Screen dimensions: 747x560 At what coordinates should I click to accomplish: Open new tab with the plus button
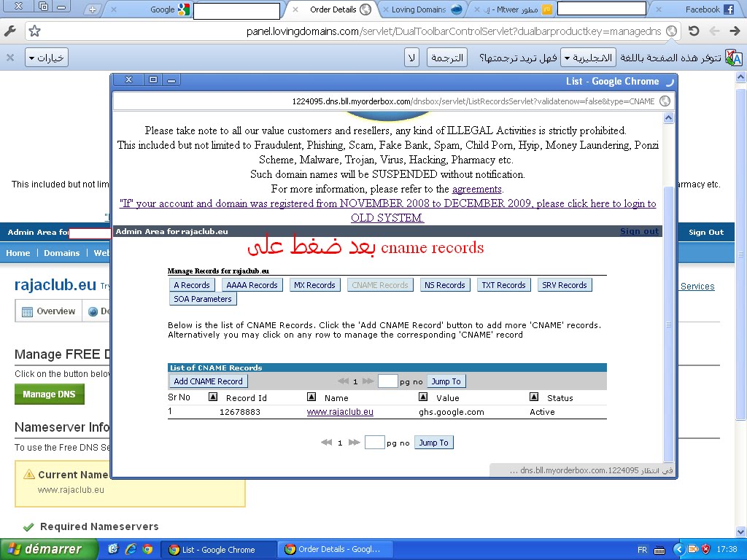tap(93, 9)
